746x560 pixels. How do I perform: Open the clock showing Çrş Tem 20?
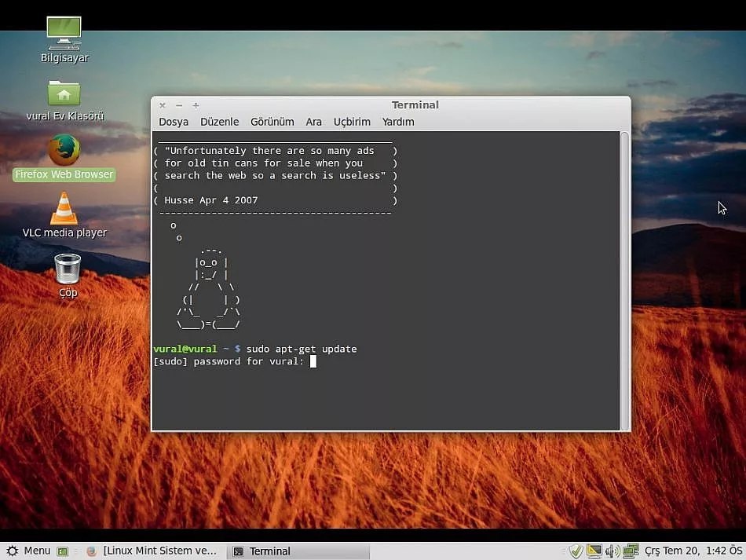(693, 551)
